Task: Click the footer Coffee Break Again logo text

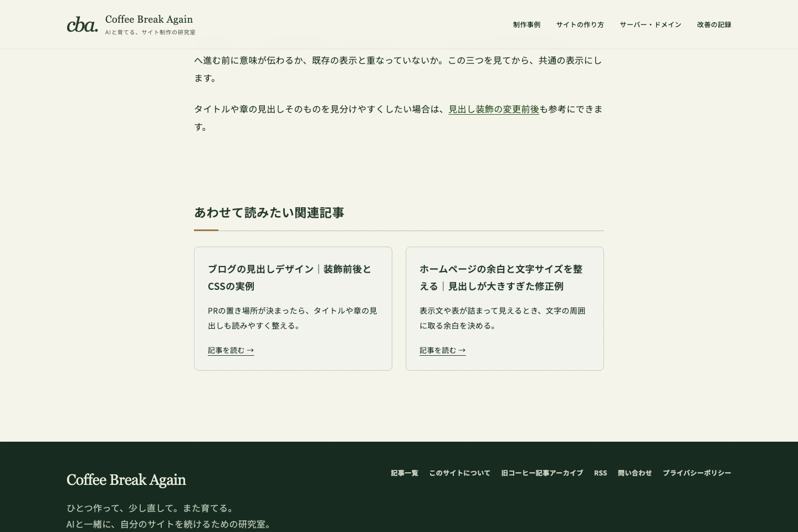Action: (x=126, y=480)
